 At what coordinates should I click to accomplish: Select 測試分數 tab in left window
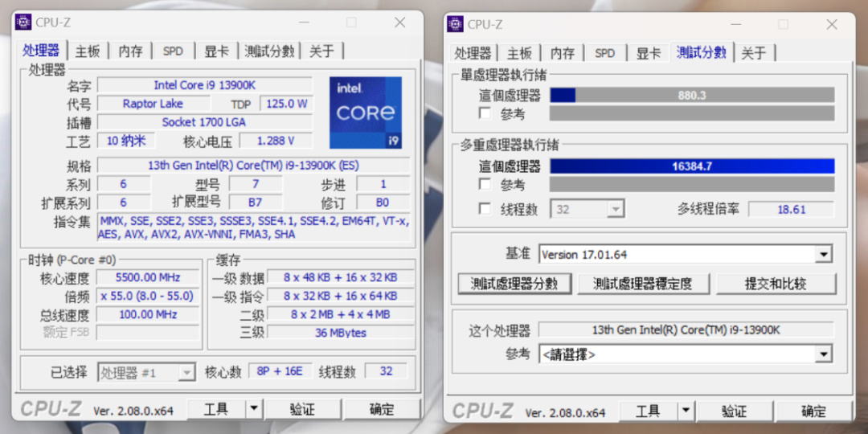click(x=269, y=51)
